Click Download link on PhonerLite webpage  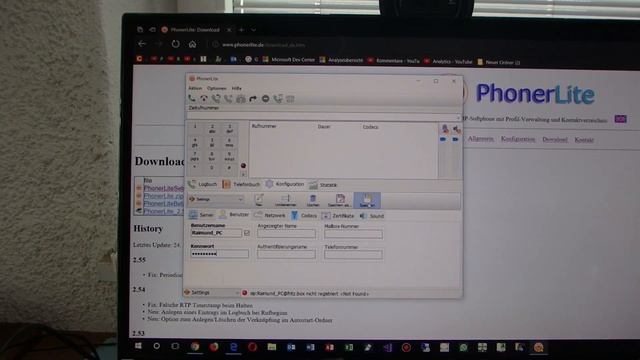tap(555, 140)
